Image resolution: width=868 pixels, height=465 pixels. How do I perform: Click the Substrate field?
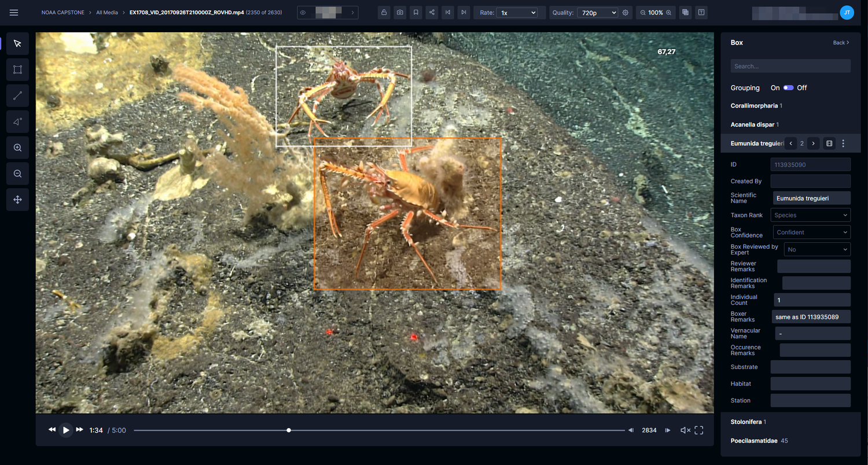pyautogui.click(x=811, y=367)
